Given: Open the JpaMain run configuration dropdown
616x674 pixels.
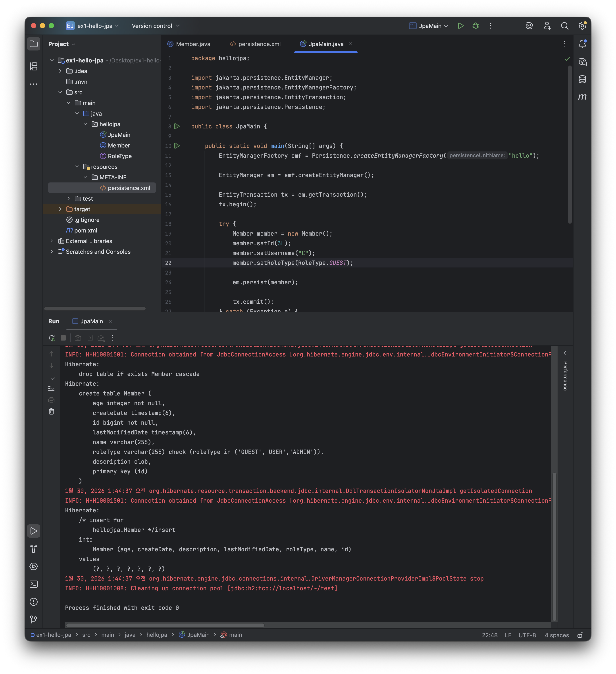Looking at the screenshot, I should 429,26.
